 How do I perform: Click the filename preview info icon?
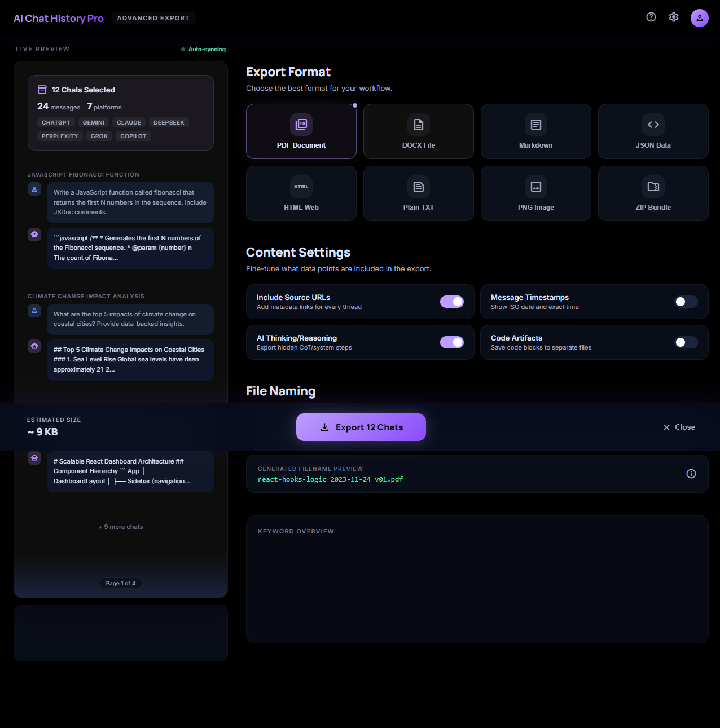pyautogui.click(x=691, y=474)
